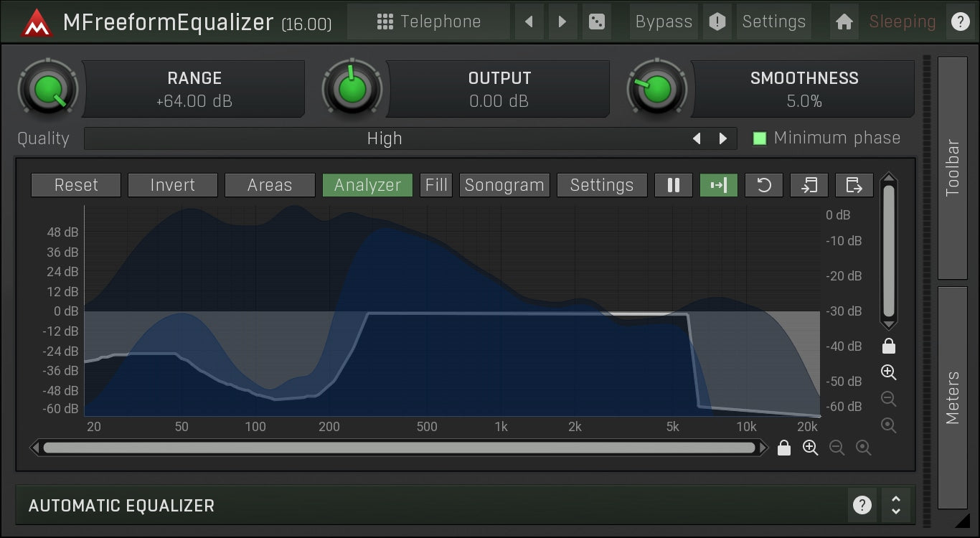This screenshot has width=980, height=538.
Task: Zoom out horizontally with the magnifier minus
Action: (837, 448)
